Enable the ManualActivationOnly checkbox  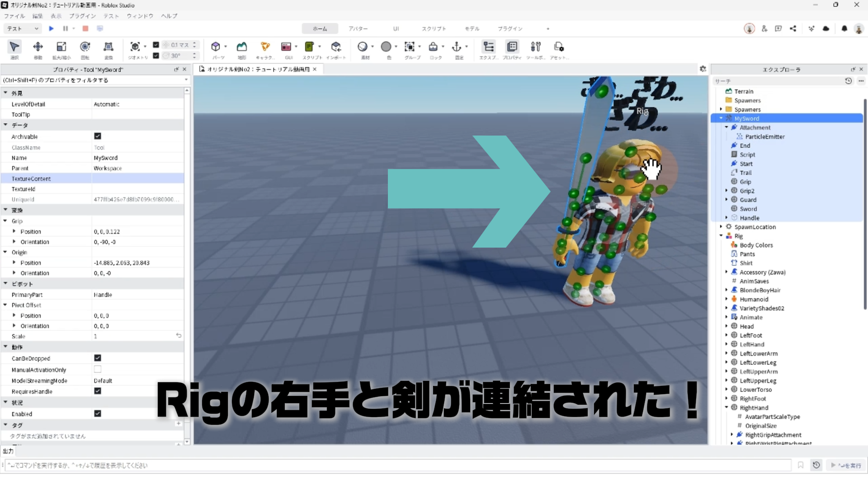pyautogui.click(x=98, y=369)
